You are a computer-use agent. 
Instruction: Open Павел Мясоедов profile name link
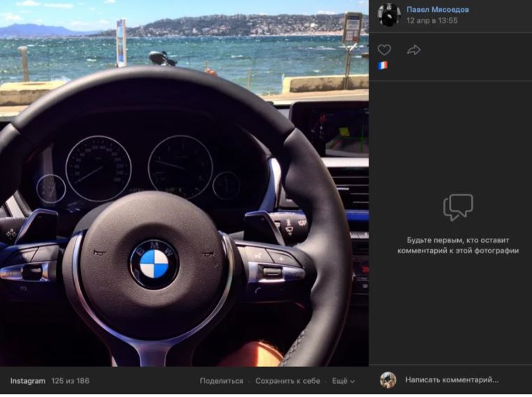438,10
